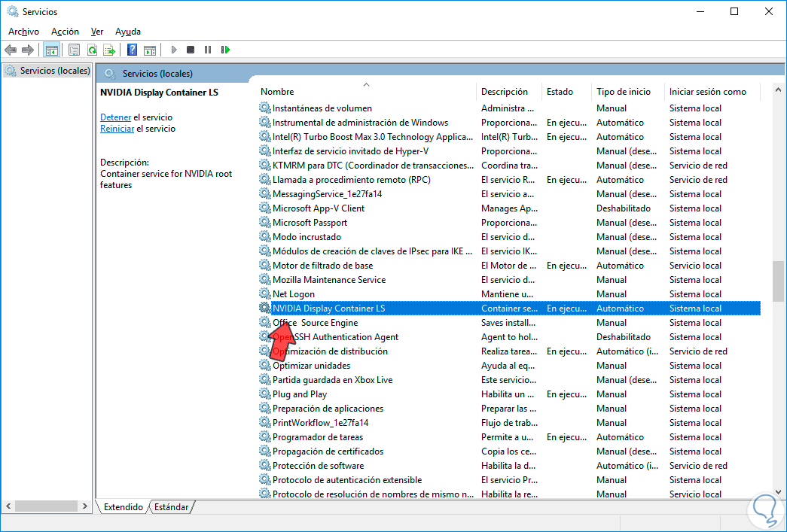This screenshot has width=787, height=532.
Task: Sort by Iniciar sesión como column header
Action: click(x=712, y=91)
